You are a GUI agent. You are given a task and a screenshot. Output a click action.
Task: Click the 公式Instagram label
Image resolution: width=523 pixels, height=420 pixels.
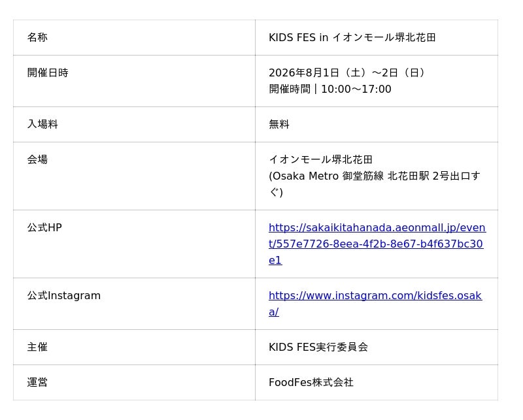point(63,296)
